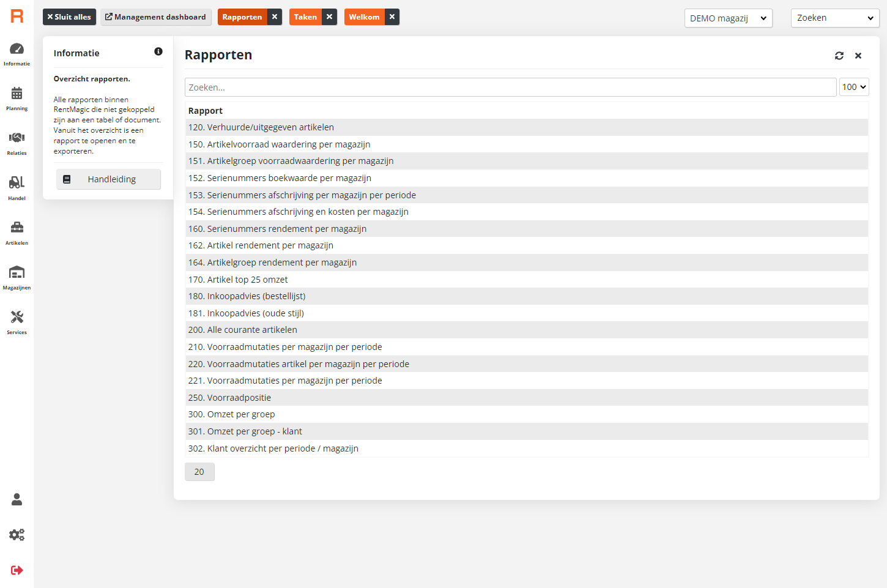Open report 150. Artikelvoorraad waardering per magazijn
887x588 pixels.
(x=527, y=144)
